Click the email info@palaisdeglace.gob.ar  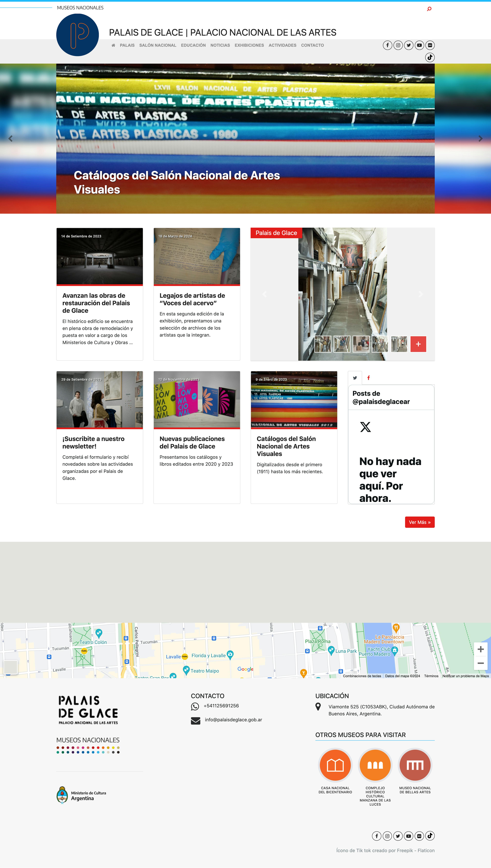(233, 720)
